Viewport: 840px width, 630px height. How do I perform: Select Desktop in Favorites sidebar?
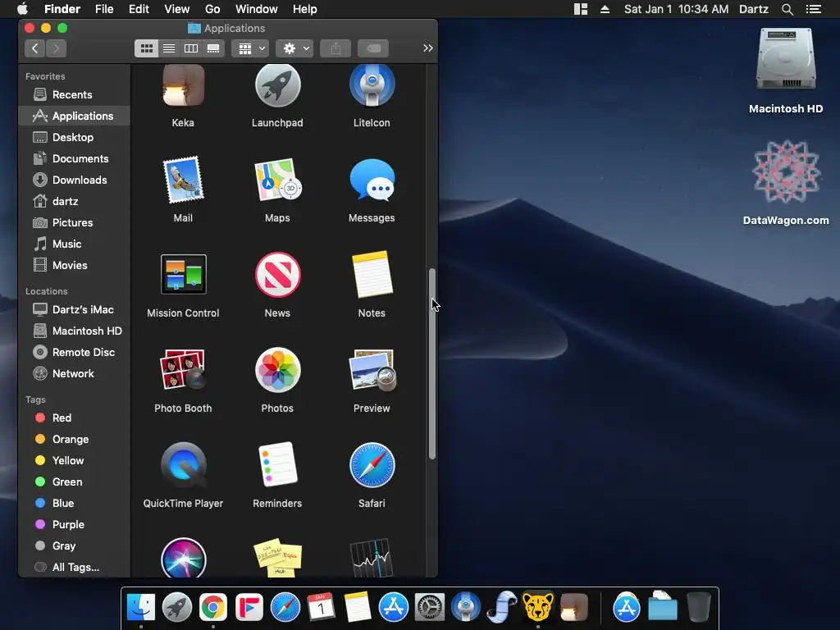click(75, 137)
